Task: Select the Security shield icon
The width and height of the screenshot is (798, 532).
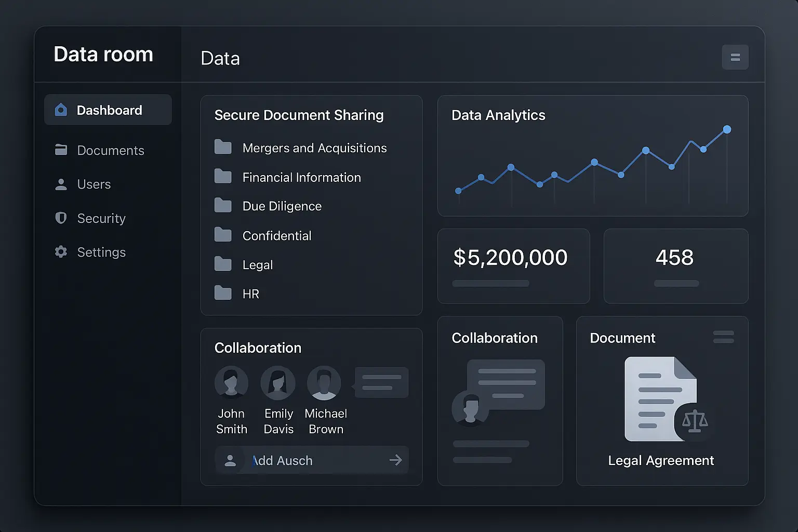Action: [x=61, y=218]
